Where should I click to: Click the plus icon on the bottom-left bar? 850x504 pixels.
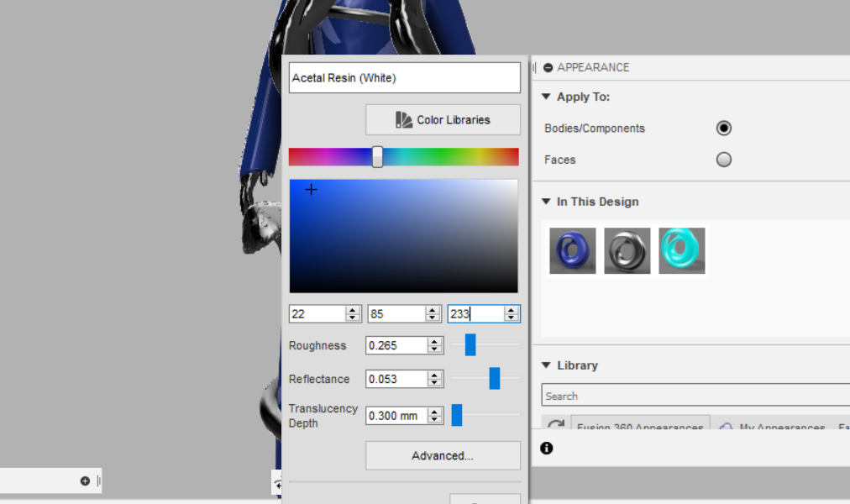pyautogui.click(x=84, y=480)
